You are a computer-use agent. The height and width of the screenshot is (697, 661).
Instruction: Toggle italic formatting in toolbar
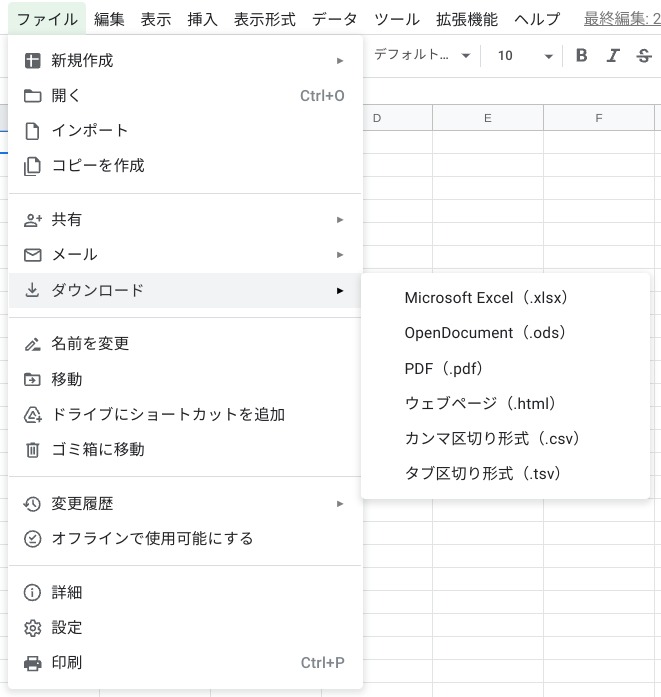(x=613, y=56)
